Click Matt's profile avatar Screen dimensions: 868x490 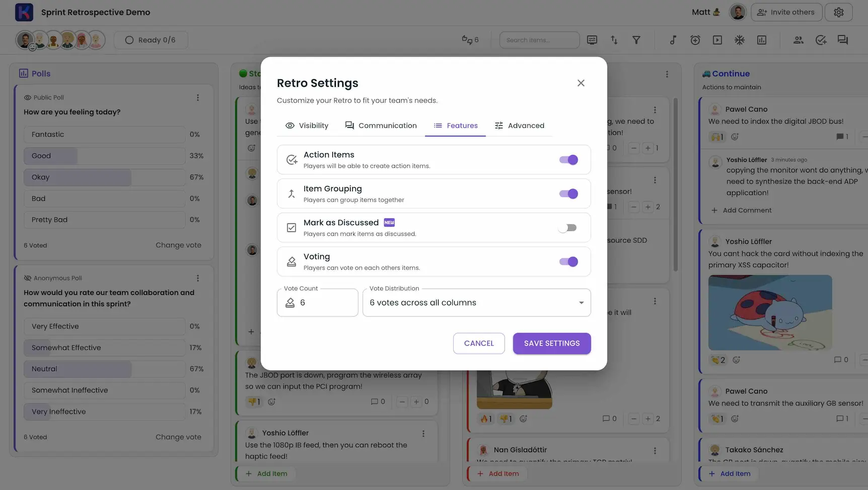point(738,12)
